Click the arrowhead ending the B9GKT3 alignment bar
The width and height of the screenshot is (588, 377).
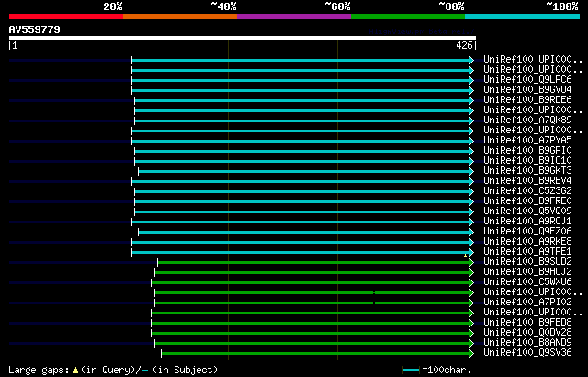tap(471, 171)
